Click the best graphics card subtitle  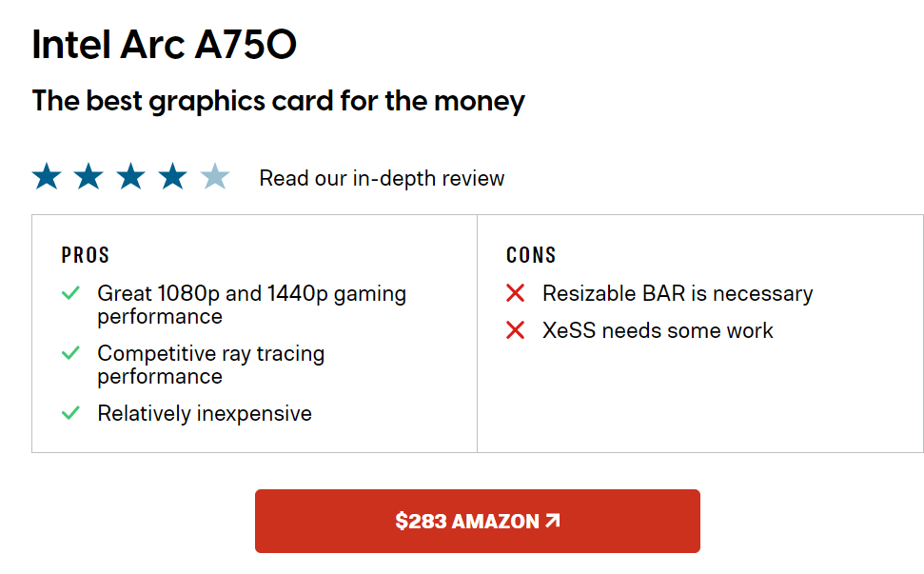pyautogui.click(x=278, y=101)
